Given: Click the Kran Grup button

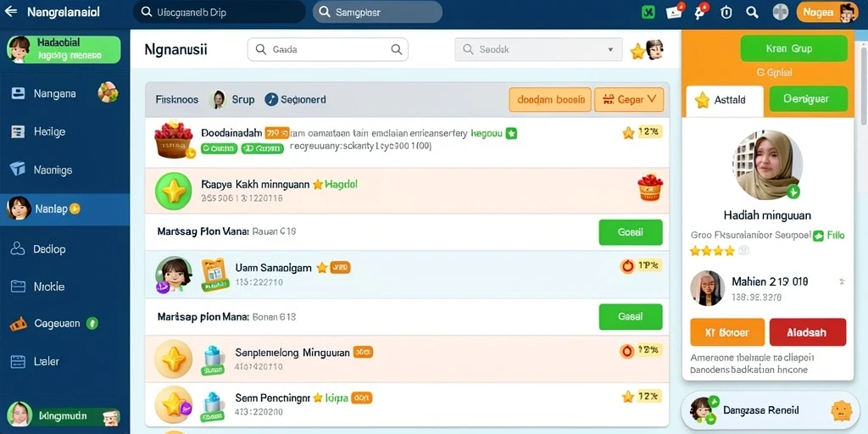Looking at the screenshot, I should click(793, 48).
